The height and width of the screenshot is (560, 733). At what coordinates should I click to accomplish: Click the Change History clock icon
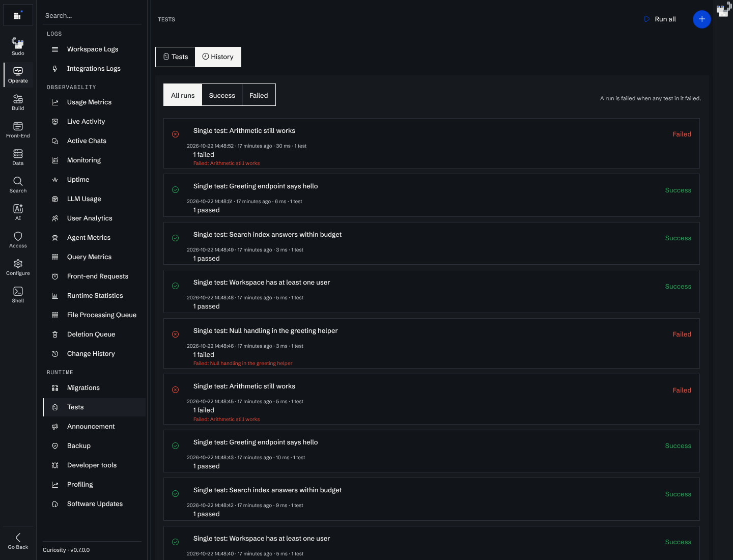55,354
